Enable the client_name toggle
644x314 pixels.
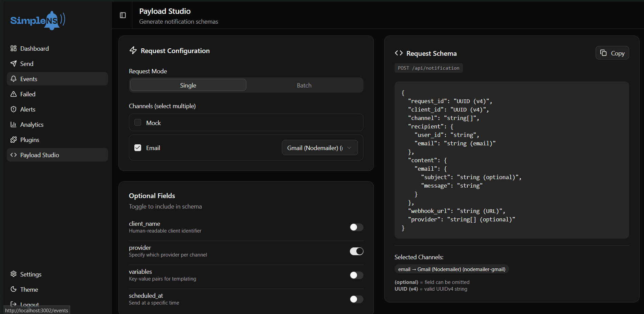tap(356, 227)
